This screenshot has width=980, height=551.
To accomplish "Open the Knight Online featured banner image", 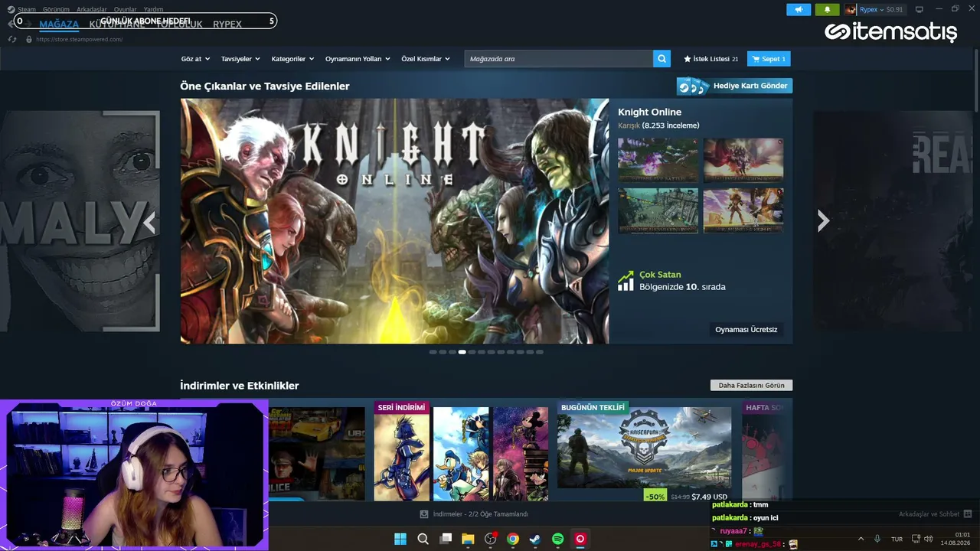I will [394, 221].
